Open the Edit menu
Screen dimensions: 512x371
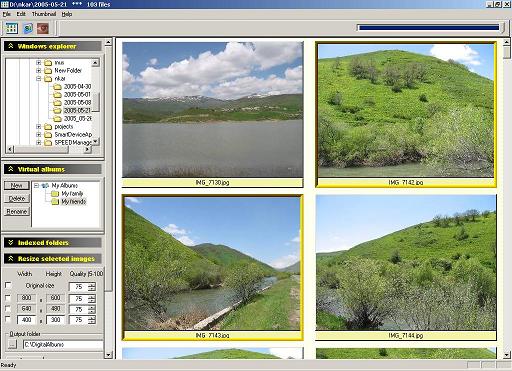coord(21,14)
